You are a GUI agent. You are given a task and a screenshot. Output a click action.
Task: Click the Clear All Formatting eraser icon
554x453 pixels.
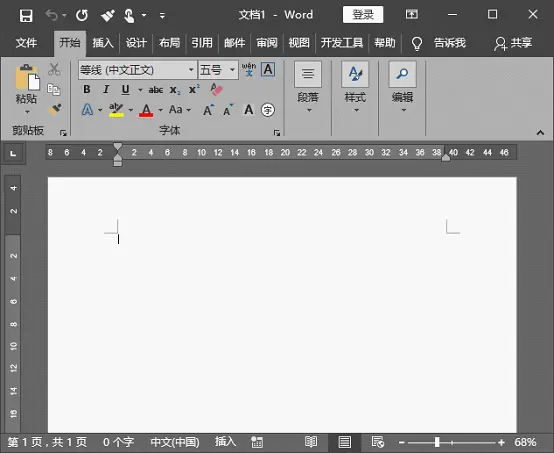click(x=217, y=89)
